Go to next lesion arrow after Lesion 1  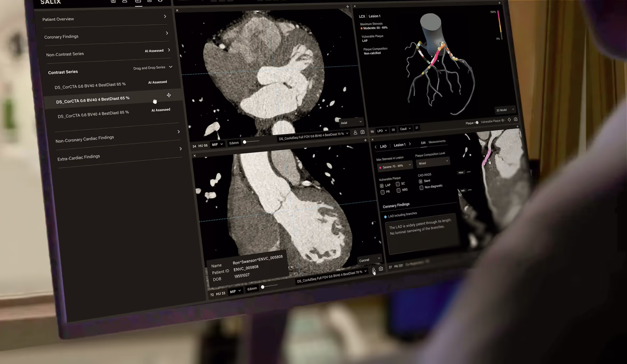[x=410, y=144]
